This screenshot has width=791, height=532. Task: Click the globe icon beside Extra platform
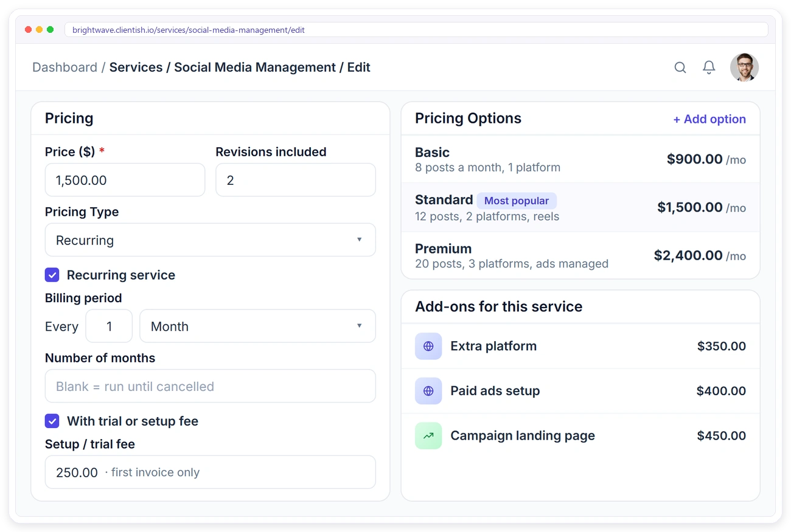428,346
